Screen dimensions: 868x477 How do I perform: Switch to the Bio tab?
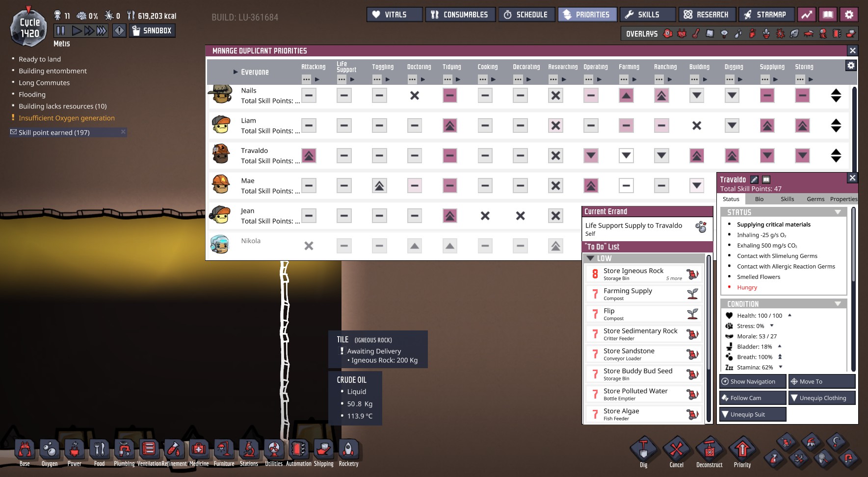point(759,199)
